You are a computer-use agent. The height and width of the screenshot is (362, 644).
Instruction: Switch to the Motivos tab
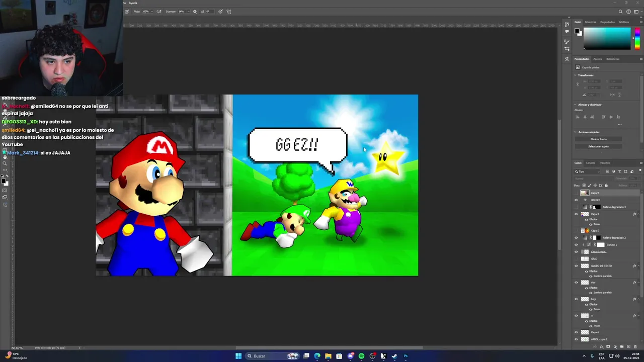coord(624,22)
